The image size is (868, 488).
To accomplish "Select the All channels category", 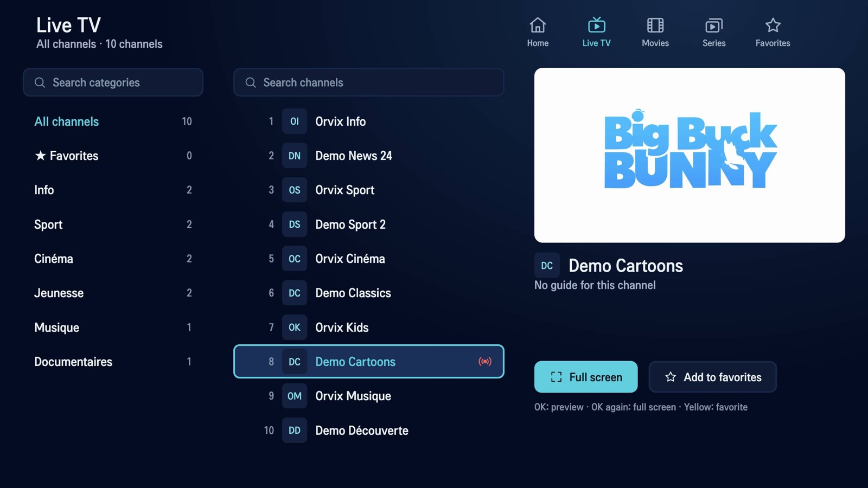I will 113,121.
